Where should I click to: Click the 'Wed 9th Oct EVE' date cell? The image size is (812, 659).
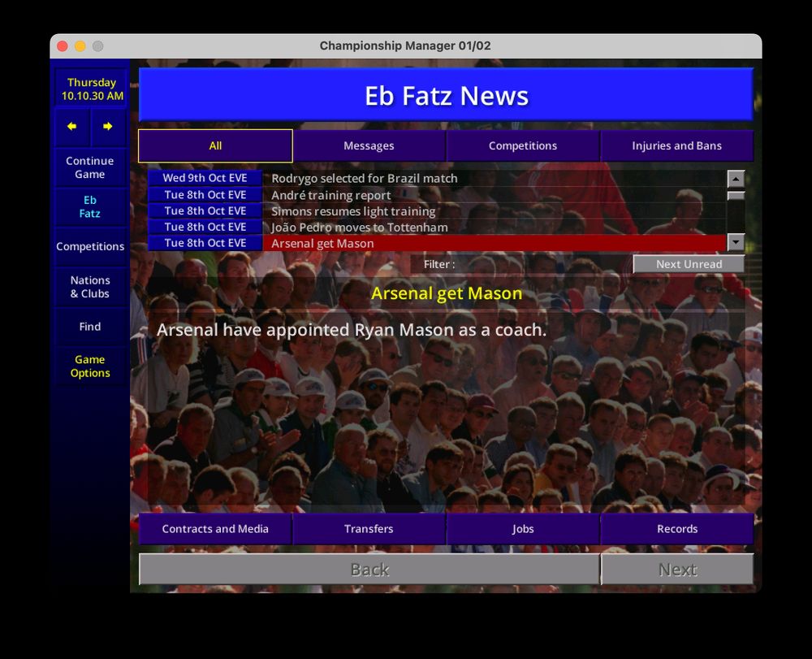205,178
